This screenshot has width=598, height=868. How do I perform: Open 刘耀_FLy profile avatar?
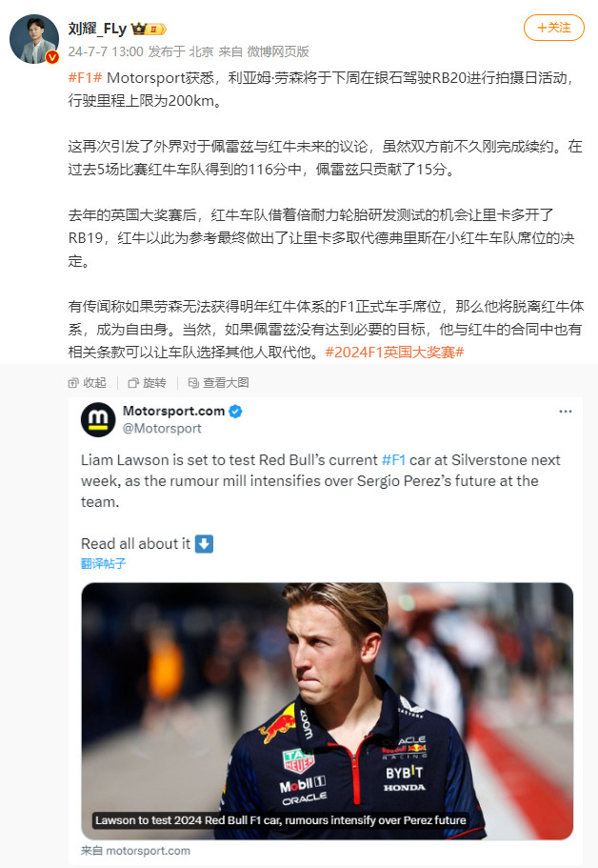(x=34, y=39)
